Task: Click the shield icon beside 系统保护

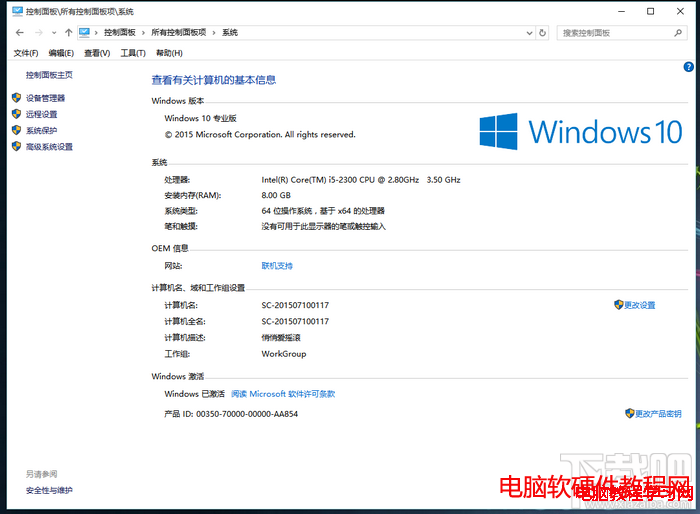Action: click(17, 130)
